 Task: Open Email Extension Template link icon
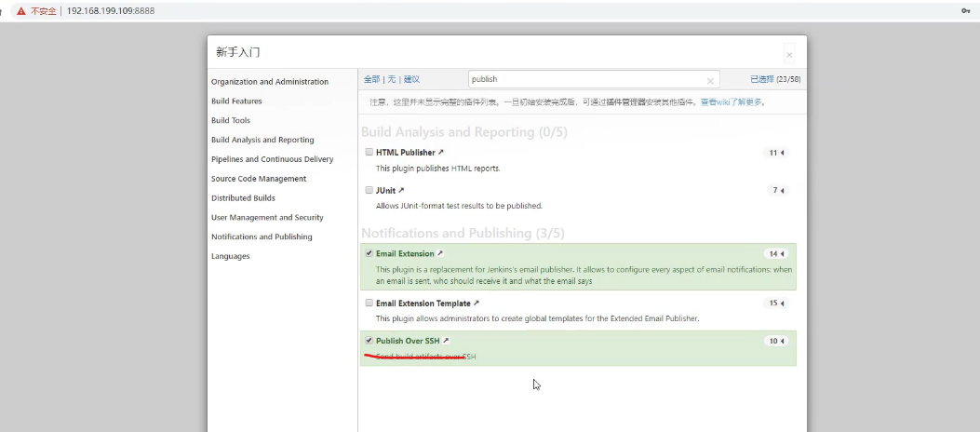pyautogui.click(x=477, y=303)
